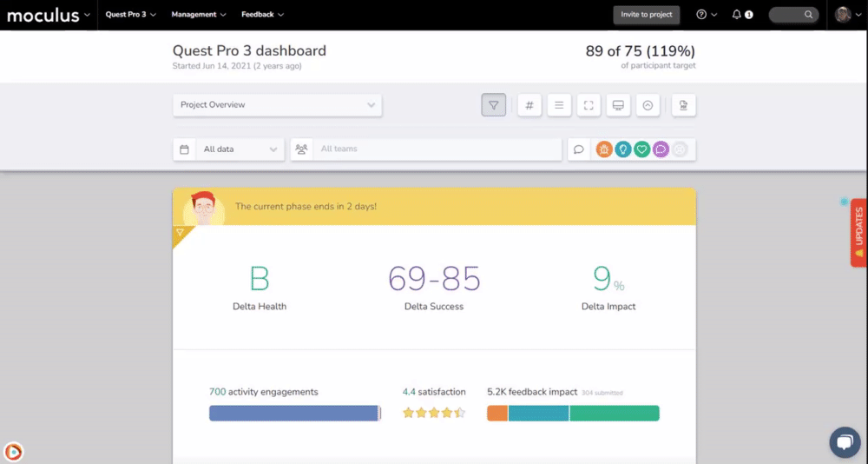868x464 pixels.
Task: Click the speech bubble comment icon
Action: tap(579, 149)
